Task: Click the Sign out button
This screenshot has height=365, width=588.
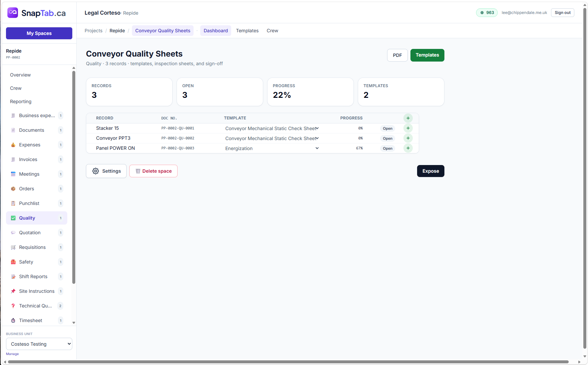Action: click(x=563, y=13)
